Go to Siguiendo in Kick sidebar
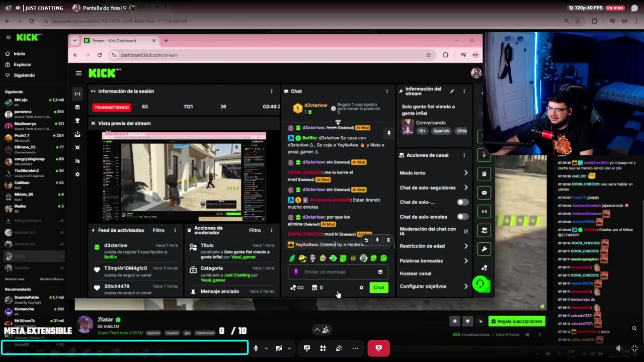 [20, 75]
